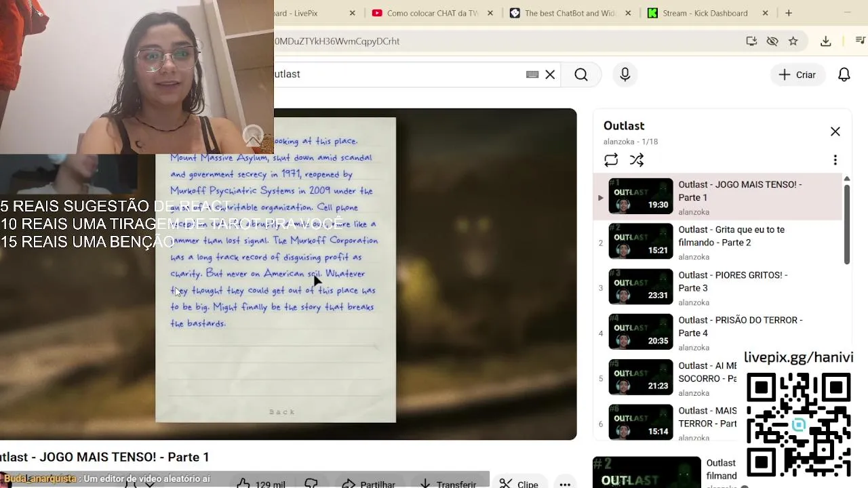Like the video (129 mil)

(x=261, y=484)
